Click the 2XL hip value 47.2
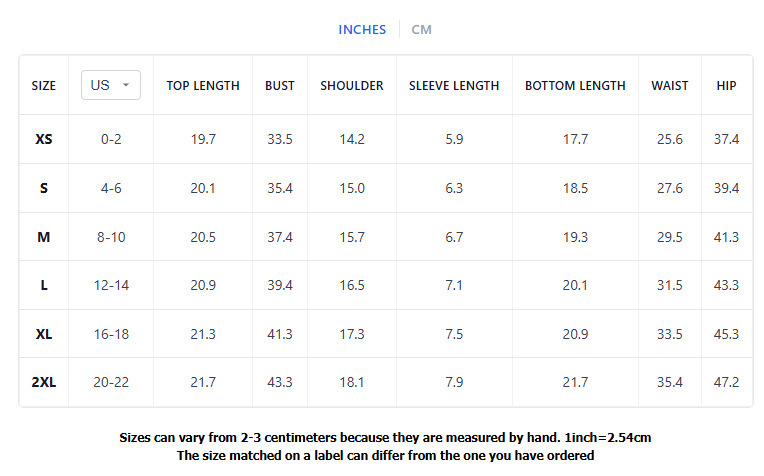The width and height of the screenshot is (764, 476). tap(726, 383)
